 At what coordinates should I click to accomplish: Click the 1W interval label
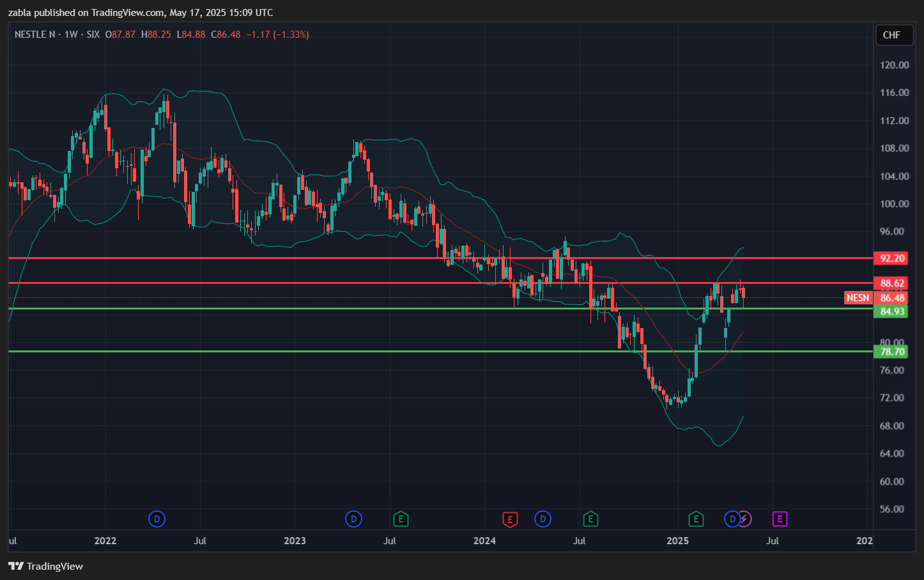click(71, 35)
